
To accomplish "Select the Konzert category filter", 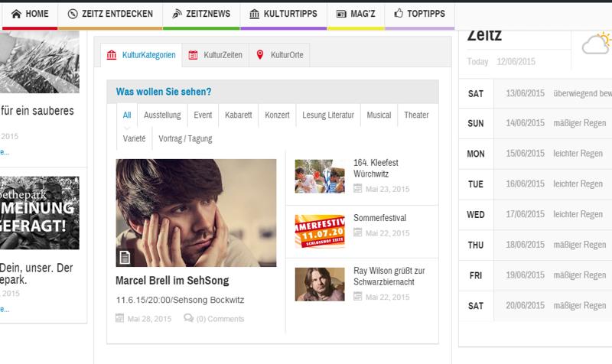I will [277, 115].
